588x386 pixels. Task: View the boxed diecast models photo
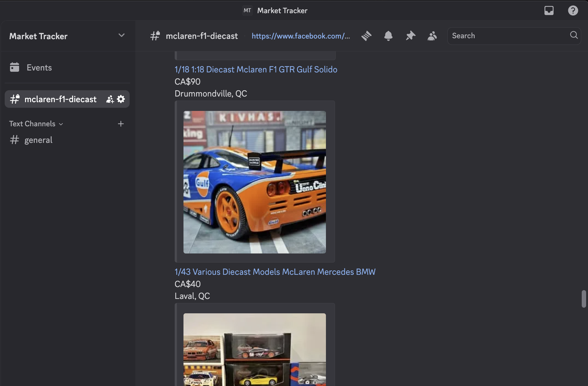click(x=255, y=350)
